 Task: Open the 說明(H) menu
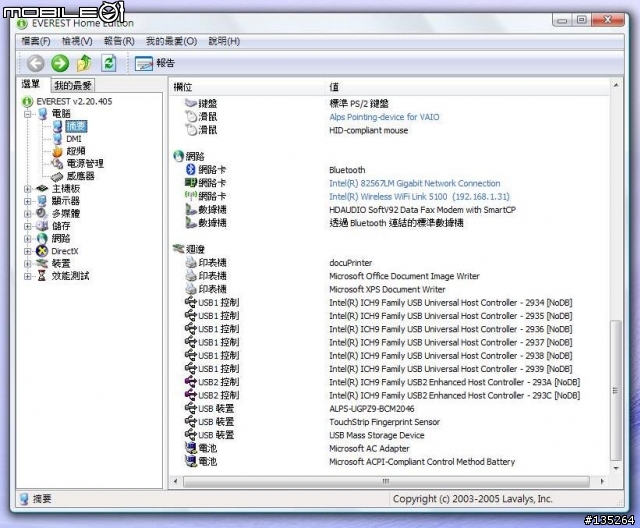point(224,41)
